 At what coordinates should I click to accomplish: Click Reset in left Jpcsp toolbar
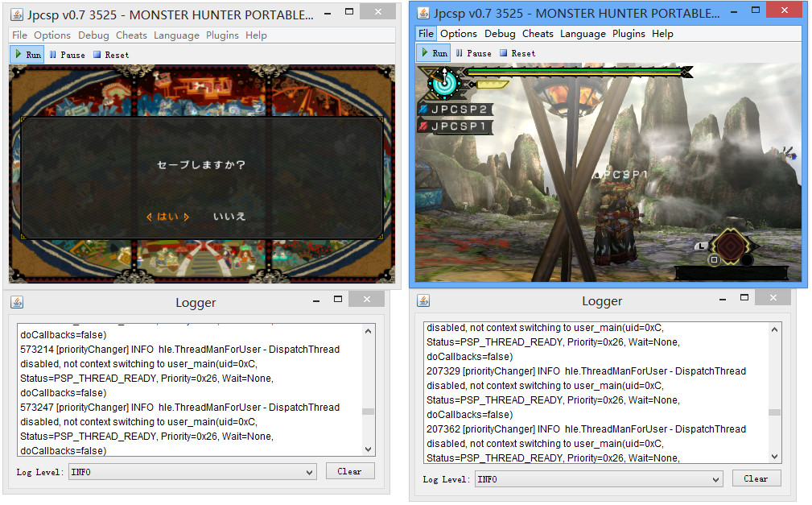(110, 55)
